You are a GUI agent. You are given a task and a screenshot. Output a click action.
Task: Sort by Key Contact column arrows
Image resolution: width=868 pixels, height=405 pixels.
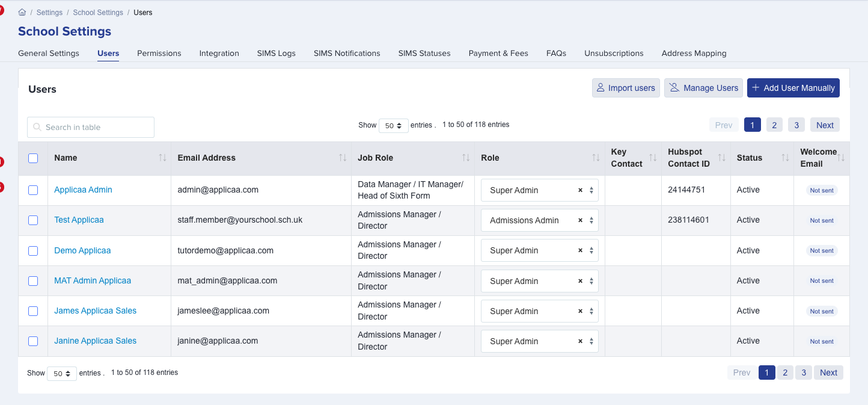pos(652,158)
